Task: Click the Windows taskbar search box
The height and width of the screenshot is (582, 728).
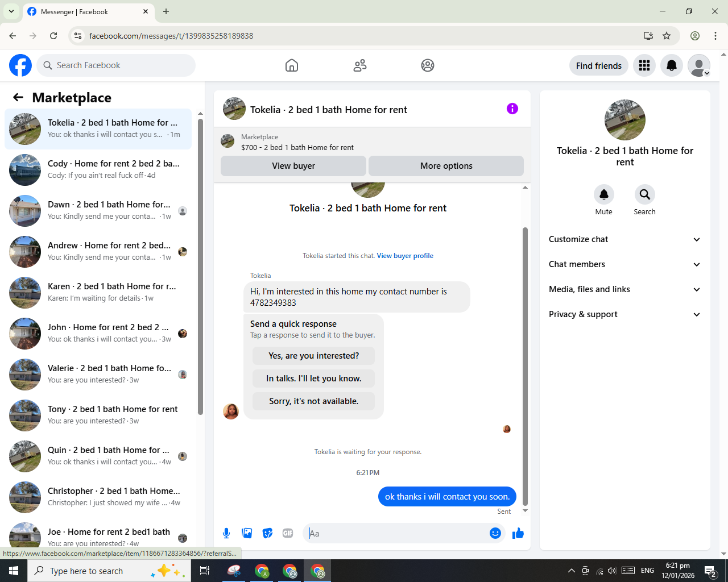Action: (x=108, y=571)
